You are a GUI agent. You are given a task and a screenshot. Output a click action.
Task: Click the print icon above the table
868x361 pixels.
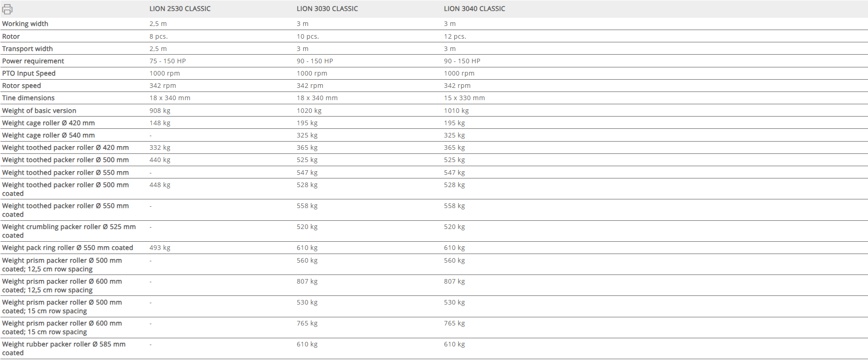point(7,9)
